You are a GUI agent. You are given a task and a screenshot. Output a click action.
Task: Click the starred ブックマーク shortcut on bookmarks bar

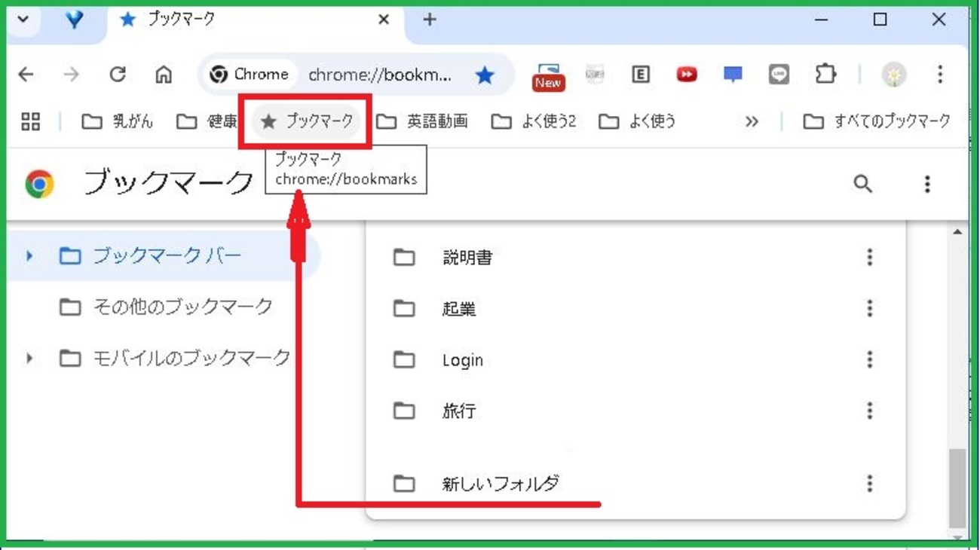[307, 121]
